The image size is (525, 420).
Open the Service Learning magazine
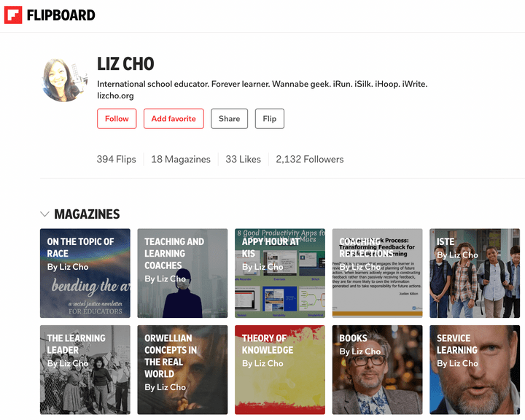pos(475,370)
